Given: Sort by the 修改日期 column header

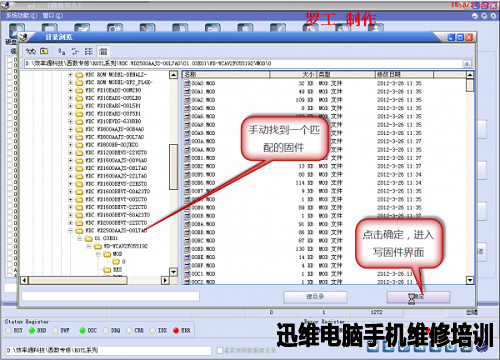Looking at the screenshot, I should pos(404,74).
